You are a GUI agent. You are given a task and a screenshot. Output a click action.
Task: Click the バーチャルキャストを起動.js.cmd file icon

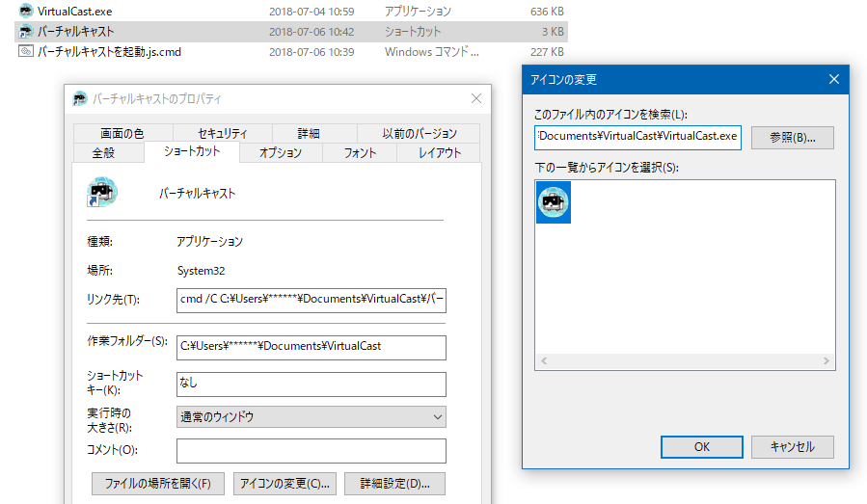click(26, 51)
